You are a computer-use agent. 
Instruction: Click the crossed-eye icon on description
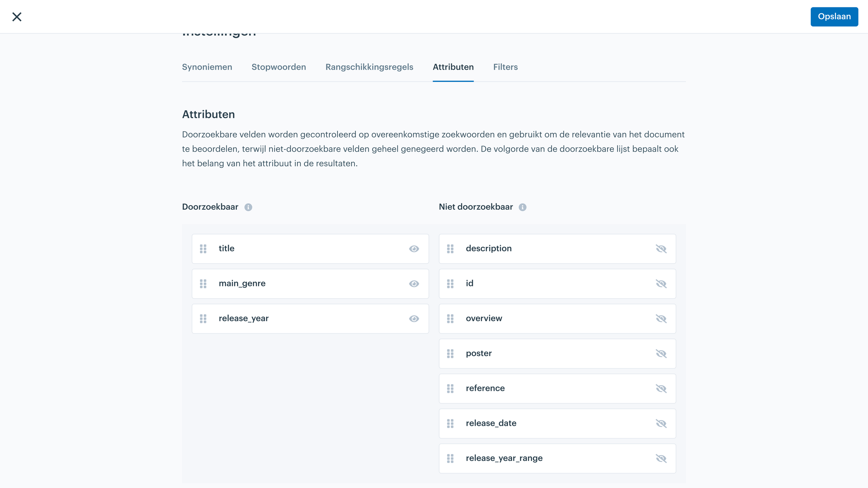click(661, 249)
